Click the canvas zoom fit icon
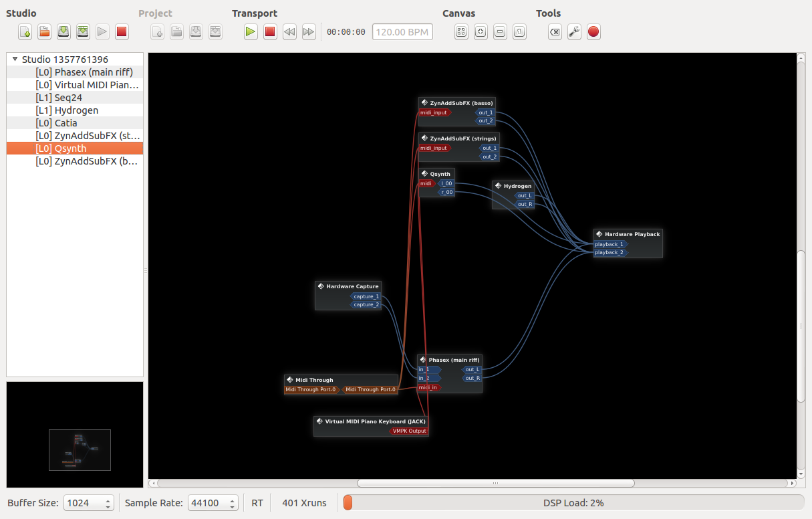This screenshot has width=812, height=519. pos(461,31)
